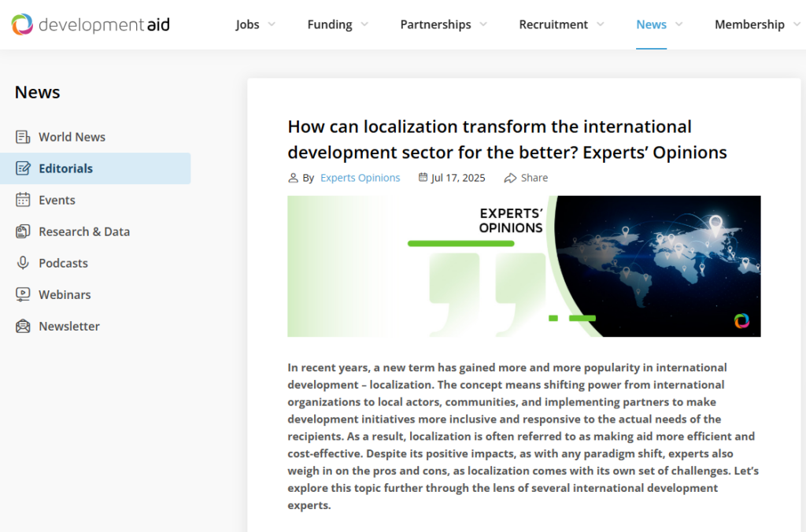Screen dimensions: 806x532
Task: Click the Webinars screen icon
Action: click(x=23, y=294)
